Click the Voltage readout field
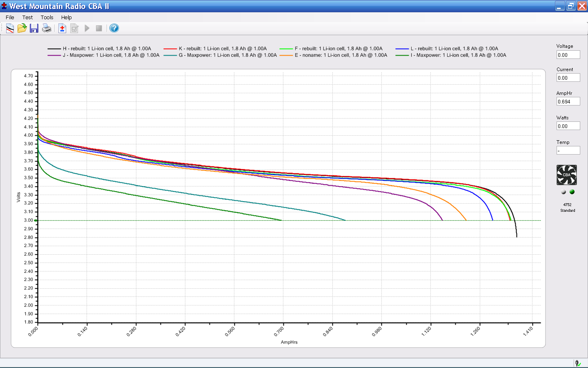The width and height of the screenshot is (588, 368). [568, 55]
